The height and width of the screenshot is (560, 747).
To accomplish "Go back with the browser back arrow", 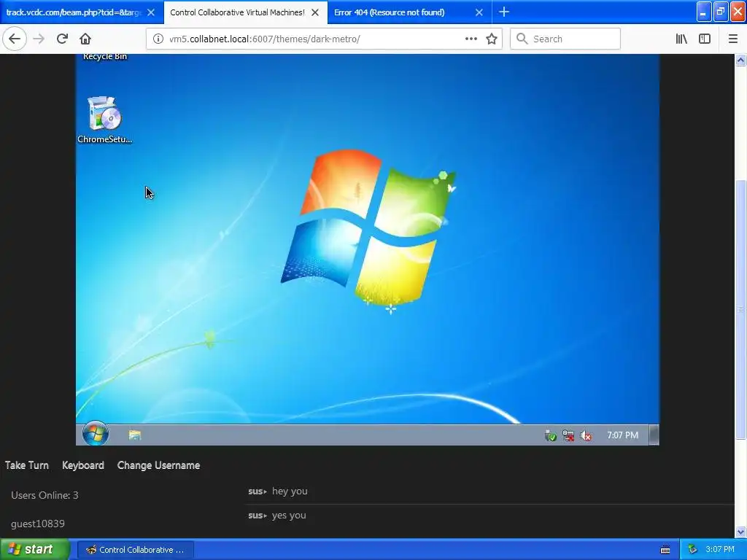I will point(15,39).
